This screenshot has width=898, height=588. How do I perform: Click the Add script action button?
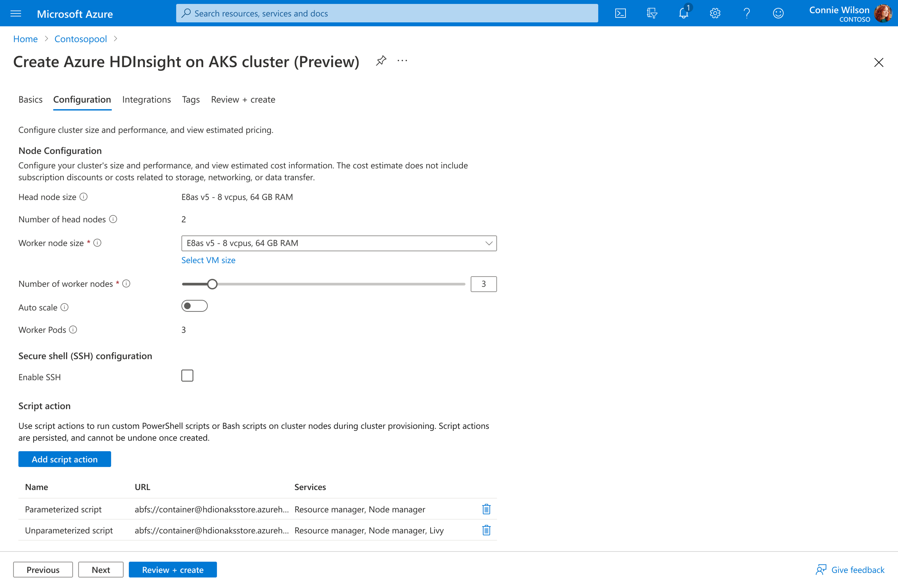pyautogui.click(x=65, y=459)
